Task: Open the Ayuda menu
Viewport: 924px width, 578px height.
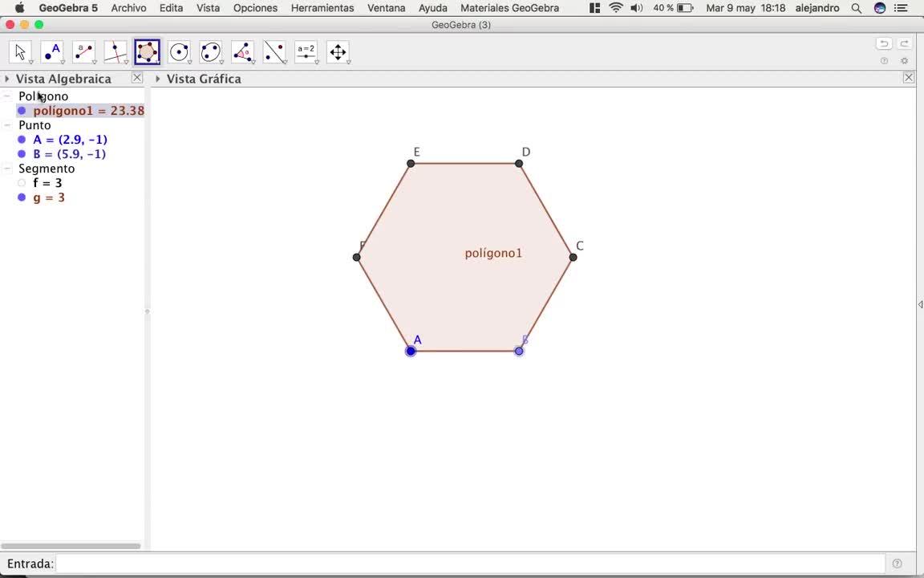Action: pyautogui.click(x=432, y=8)
